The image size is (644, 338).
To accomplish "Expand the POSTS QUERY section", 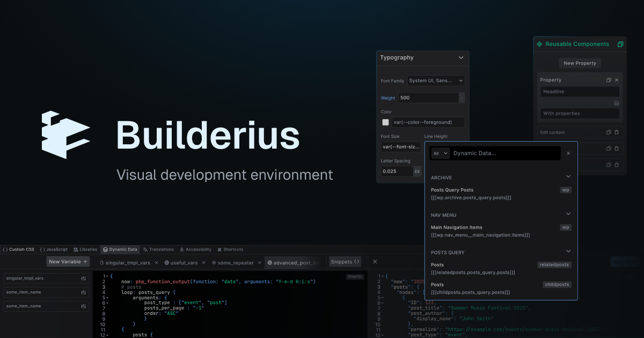I will [568, 252].
